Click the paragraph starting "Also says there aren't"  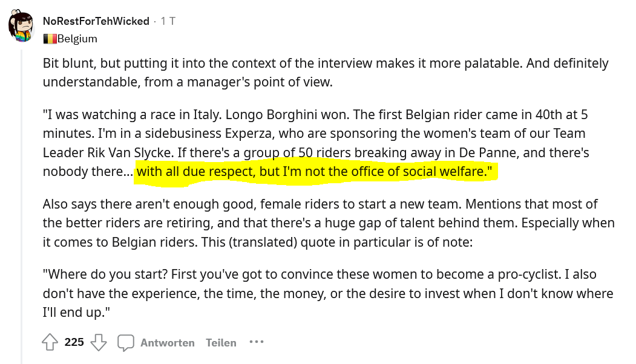click(329, 223)
